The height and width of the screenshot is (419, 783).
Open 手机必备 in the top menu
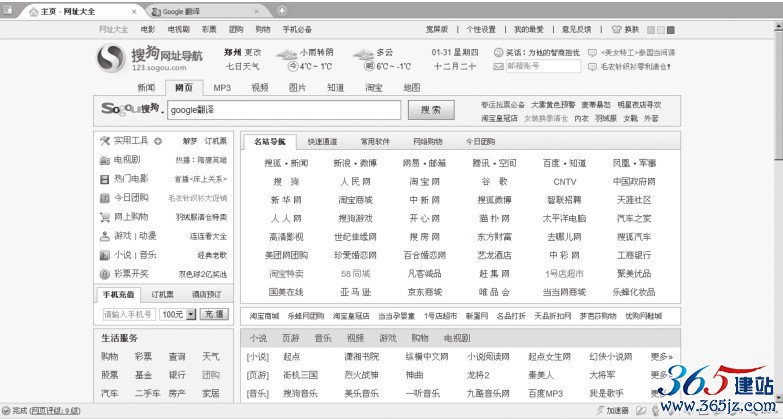[x=297, y=29]
